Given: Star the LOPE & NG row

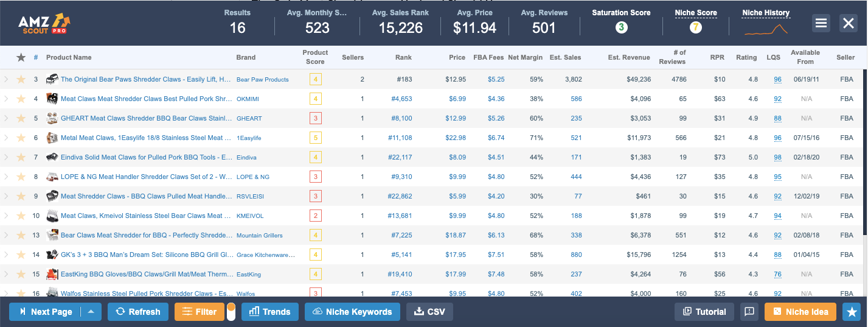Looking at the screenshot, I should 21,177.
